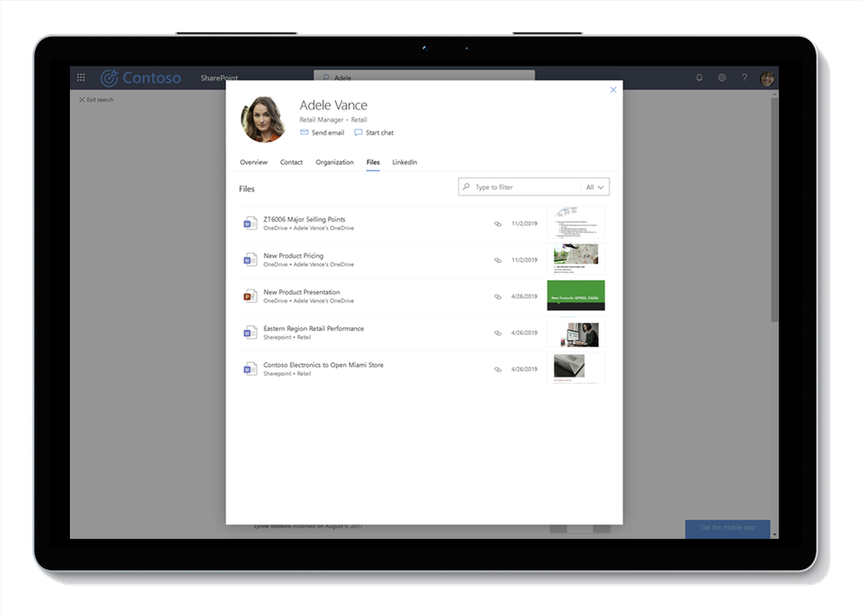Switch to the Organization tab
Viewport: 863px width, 616px height.
coord(334,162)
